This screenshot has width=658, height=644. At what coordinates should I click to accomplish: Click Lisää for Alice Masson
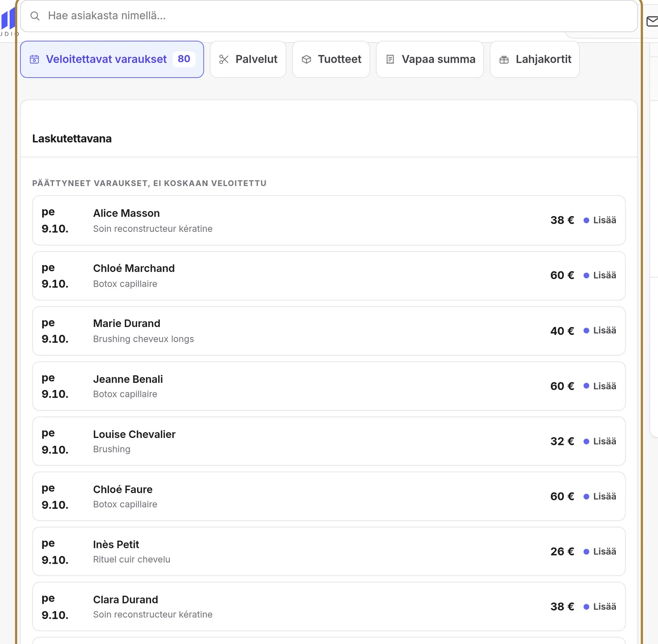(x=600, y=220)
